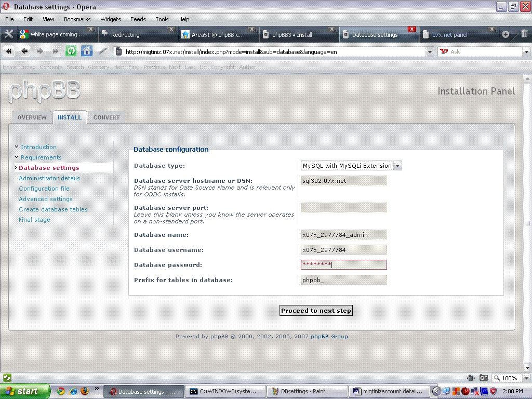The width and height of the screenshot is (532, 399).
Task: Click the red security shield tray icon
Action: click(494, 391)
